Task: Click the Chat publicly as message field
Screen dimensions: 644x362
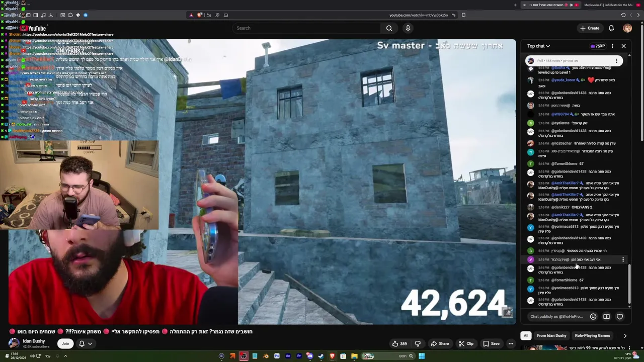Action: coord(556,317)
